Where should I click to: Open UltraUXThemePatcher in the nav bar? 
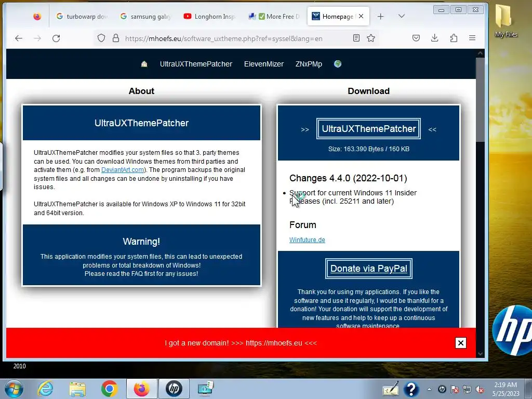[196, 64]
